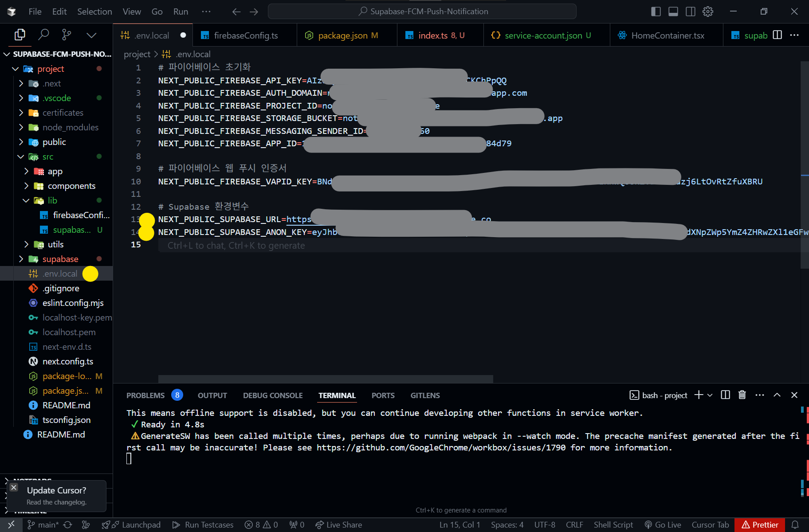
Task: Click the Supabase-FCM-Push-Notification search box
Action: (x=422, y=12)
